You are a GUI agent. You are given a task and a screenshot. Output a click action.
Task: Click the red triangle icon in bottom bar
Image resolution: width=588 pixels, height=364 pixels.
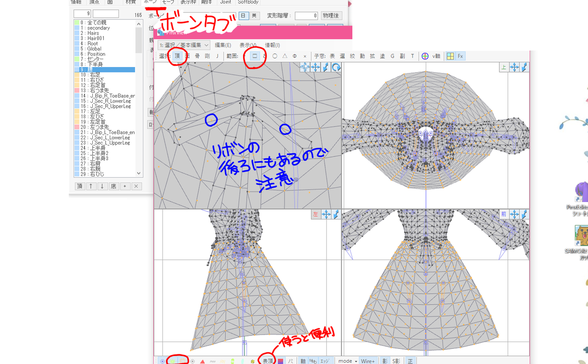click(202, 361)
